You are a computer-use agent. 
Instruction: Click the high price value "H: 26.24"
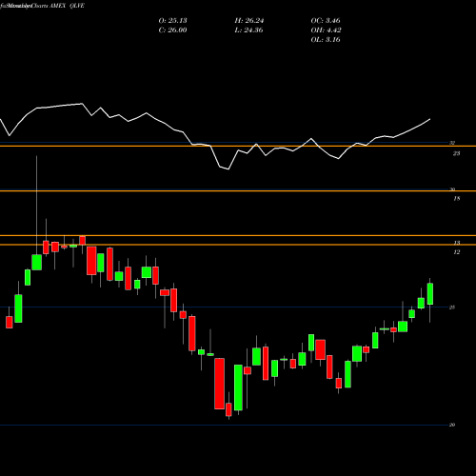click(249, 21)
